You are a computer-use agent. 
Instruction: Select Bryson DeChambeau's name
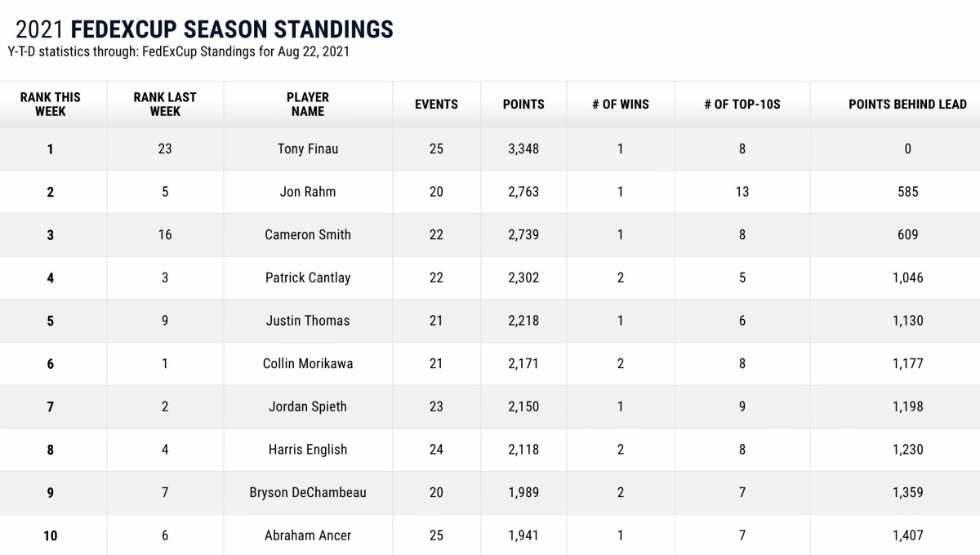point(308,492)
